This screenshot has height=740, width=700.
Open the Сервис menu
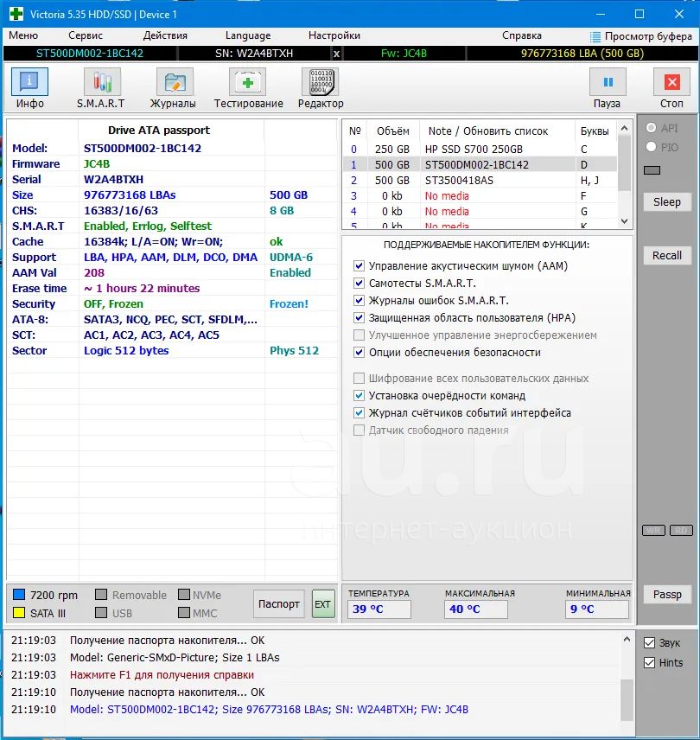(x=86, y=35)
